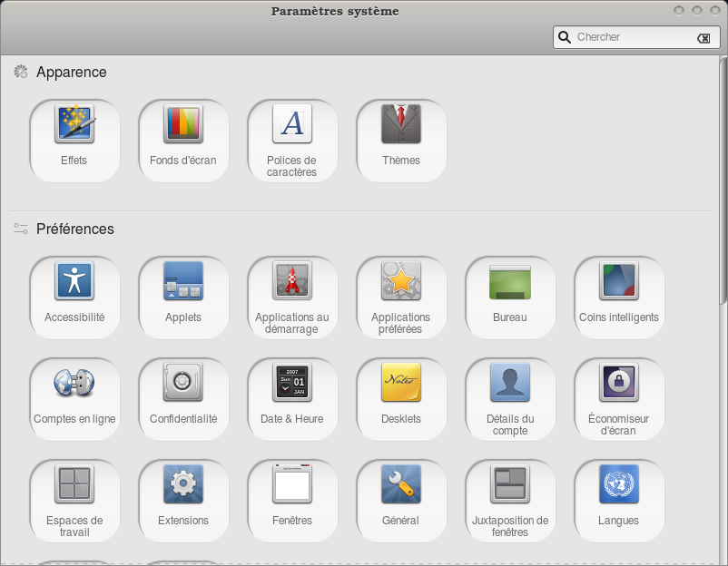
Task: Clear the search field with backspace icon
Action: click(703, 38)
